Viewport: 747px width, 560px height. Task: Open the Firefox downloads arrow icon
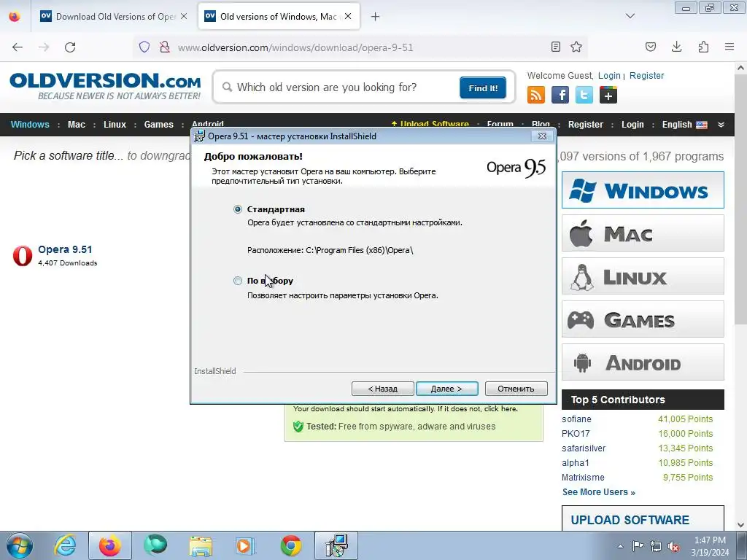pyautogui.click(x=677, y=47)
